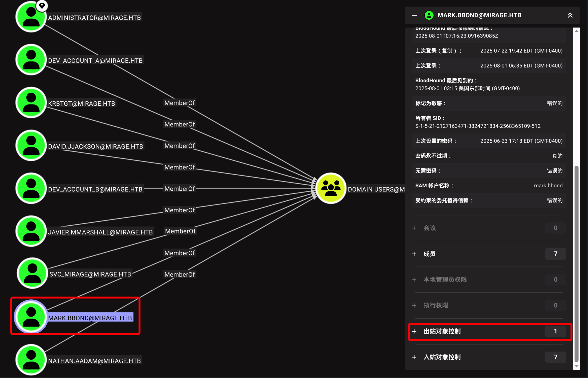This screenshot has height=378, width=588.
Task: Click the DEV_ACCOUNT_B user node icon
Action: click(x=31, y=188)
